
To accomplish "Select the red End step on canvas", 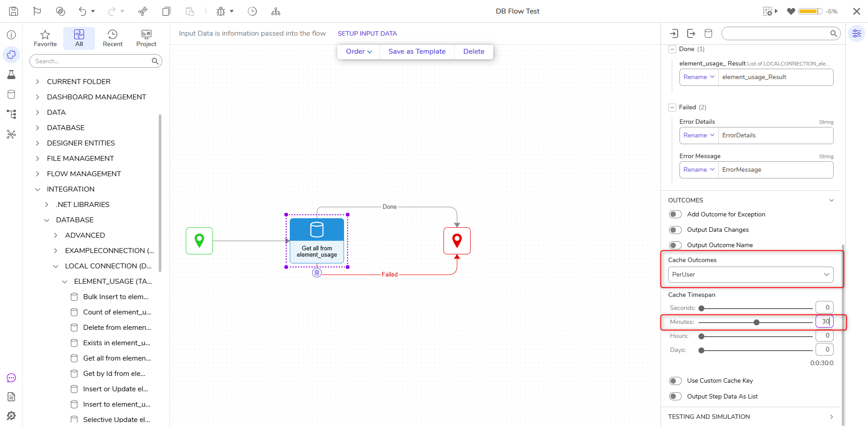I will point(457,241).
